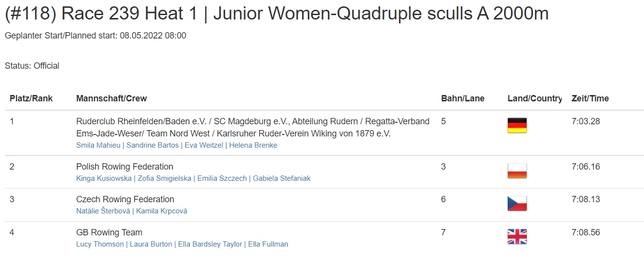This screenshot has height=269, width=644.
Task: Select Eva Weitzel name link
Action: click(x=204, y=145)
